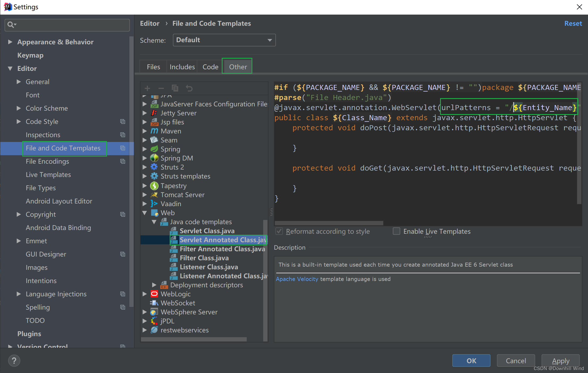The height and width of the screenshot is (373, 588).
Task: Open the Scheme Default dropdown
Action: [x=224, y=40]
